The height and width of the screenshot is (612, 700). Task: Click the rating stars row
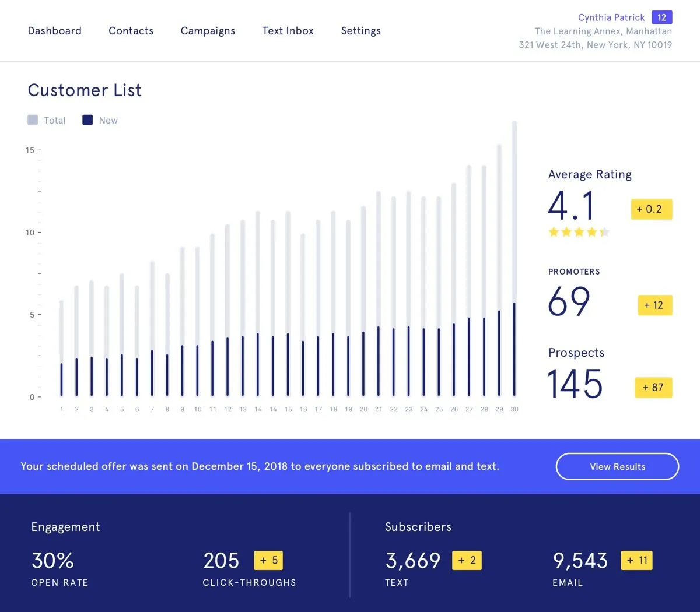(x=579, y=232)
